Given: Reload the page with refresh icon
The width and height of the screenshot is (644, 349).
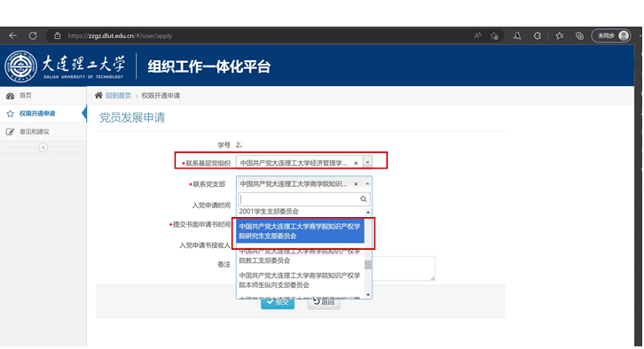Looking at the screenshot, I should click(33, 35).
